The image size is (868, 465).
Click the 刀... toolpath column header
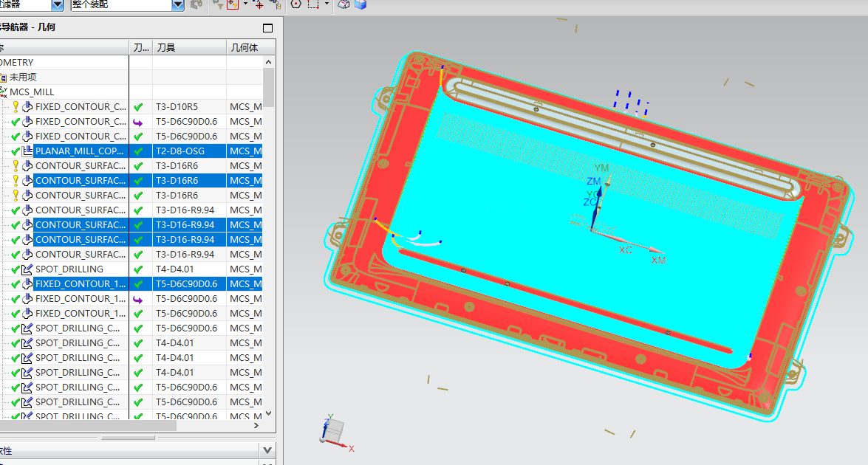pyautogui.click(x=141, y=47)
